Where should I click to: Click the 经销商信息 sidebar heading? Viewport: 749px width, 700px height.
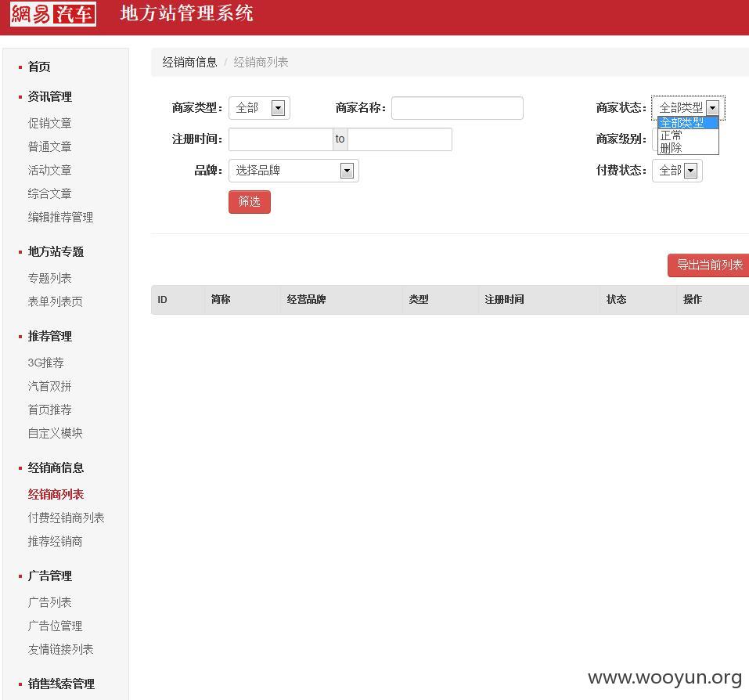(x=56, y=467)
